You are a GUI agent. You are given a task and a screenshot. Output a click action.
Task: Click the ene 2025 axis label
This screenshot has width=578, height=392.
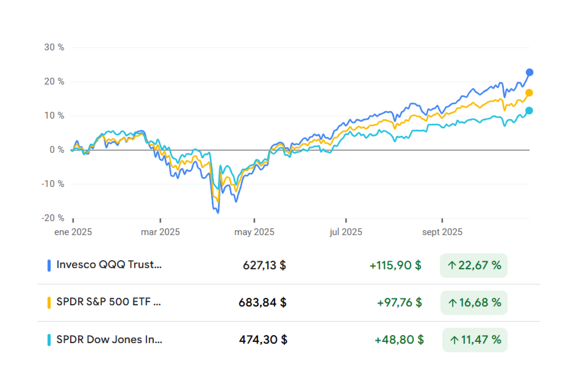(73, 232)
